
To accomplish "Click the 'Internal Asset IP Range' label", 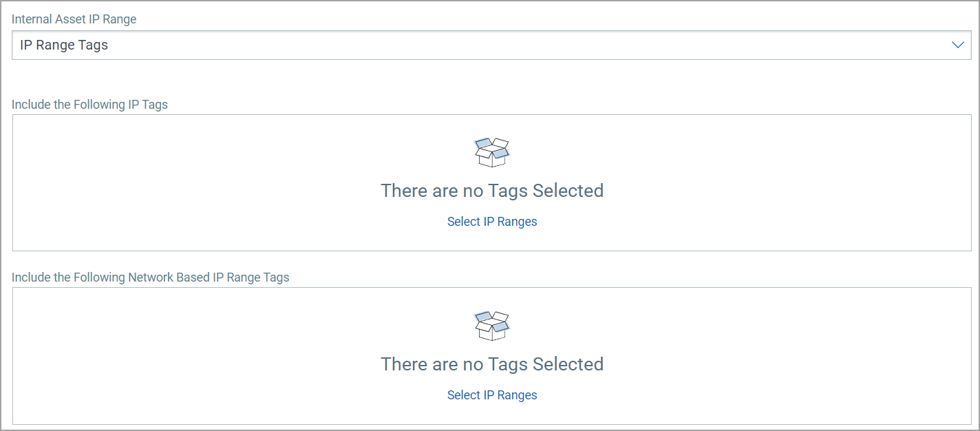I will pos(74,19).
